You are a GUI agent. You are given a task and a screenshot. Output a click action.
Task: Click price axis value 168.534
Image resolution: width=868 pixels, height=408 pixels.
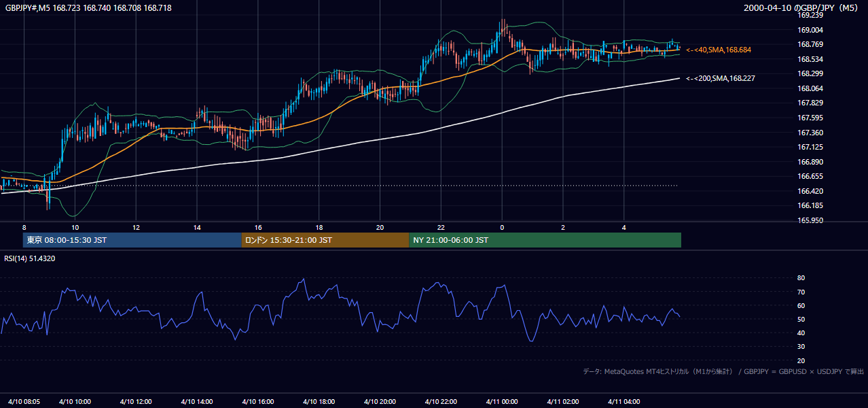[810, 59]
